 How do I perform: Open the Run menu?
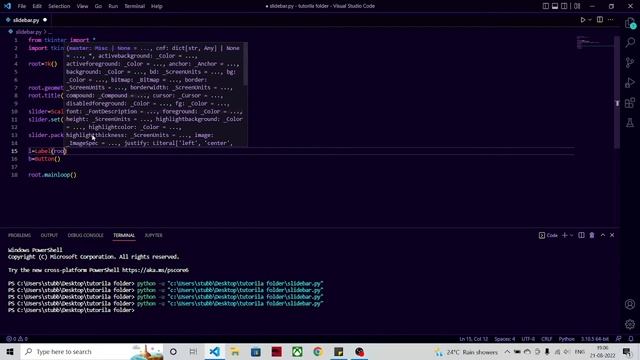click(x=113, y=6)
